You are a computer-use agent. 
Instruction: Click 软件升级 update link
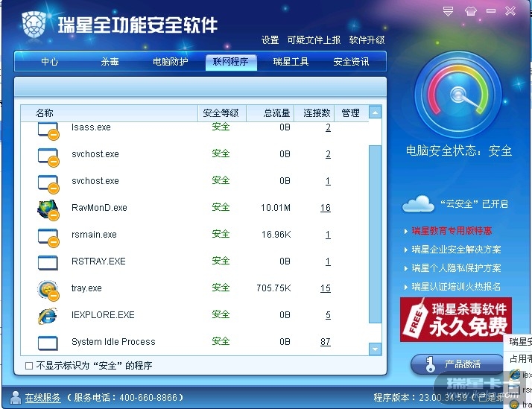(367, 40)
